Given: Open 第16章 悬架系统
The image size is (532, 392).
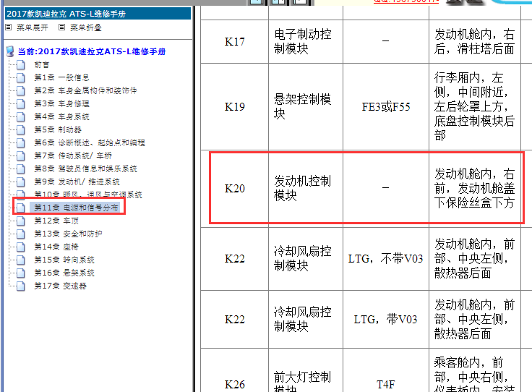Looking at the screenshot, I should click(x=64, y=273).
